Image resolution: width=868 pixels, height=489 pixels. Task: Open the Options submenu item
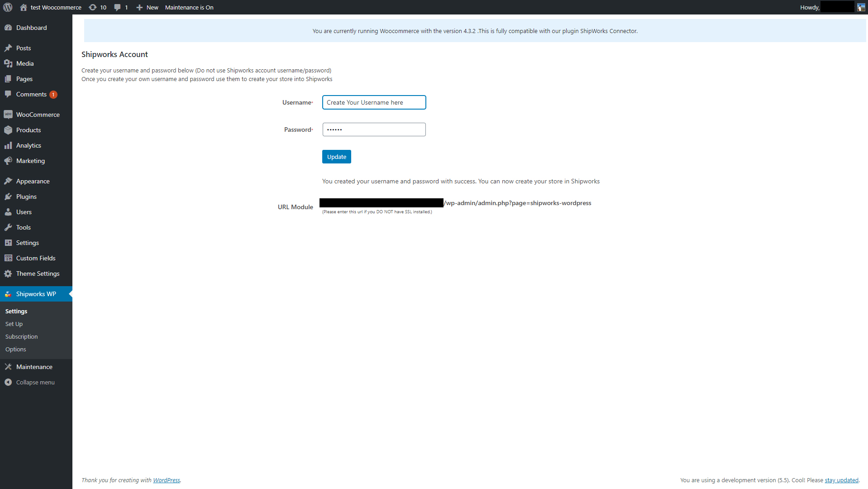click(16, 349)
